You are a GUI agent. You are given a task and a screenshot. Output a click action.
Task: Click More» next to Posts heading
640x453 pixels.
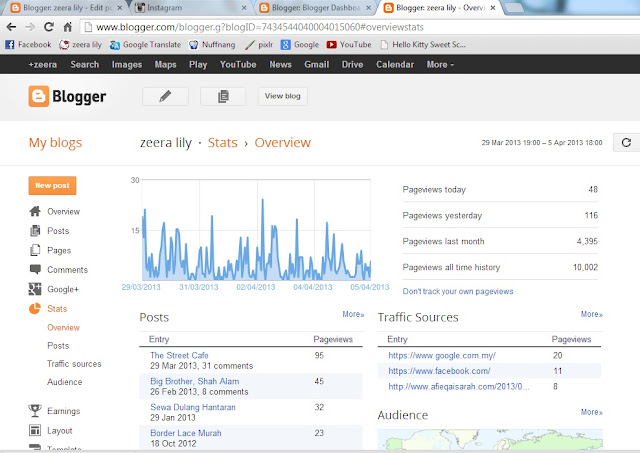[353, 314]
